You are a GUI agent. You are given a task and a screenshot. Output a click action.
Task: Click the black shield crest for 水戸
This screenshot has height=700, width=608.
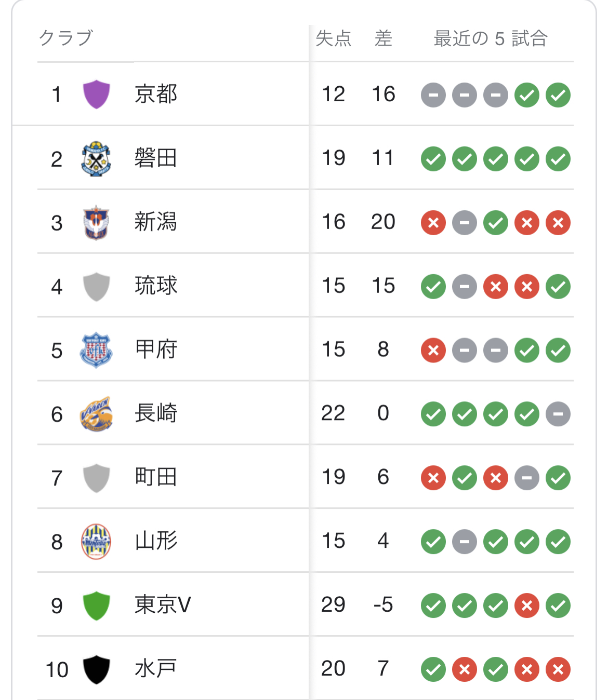pos(96,669)
